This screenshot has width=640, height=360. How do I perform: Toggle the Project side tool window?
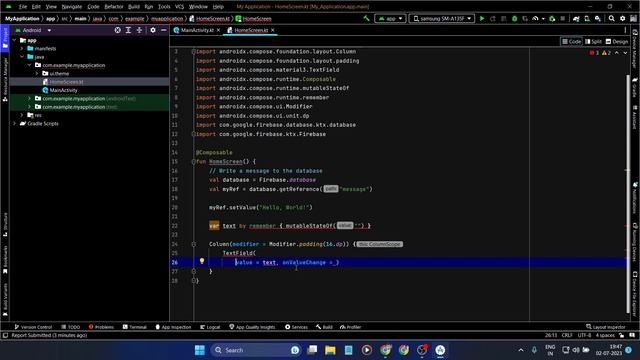(x=5, y=38)
